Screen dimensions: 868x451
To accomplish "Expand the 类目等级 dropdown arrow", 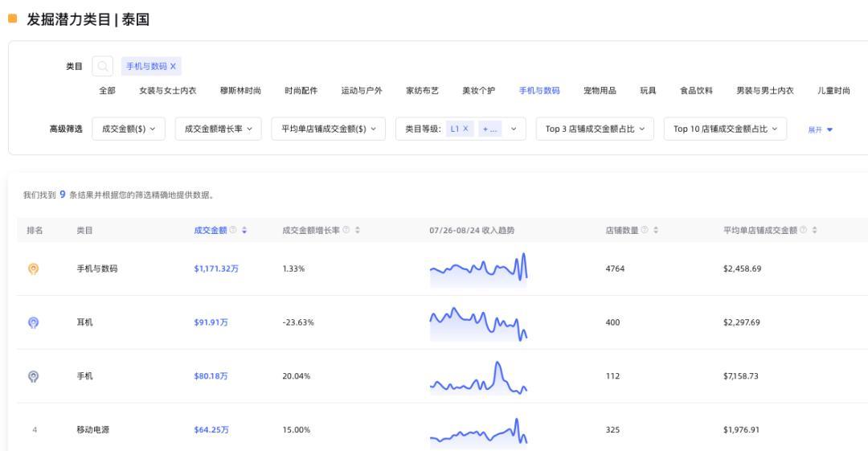I will click(x=514, y=129).
